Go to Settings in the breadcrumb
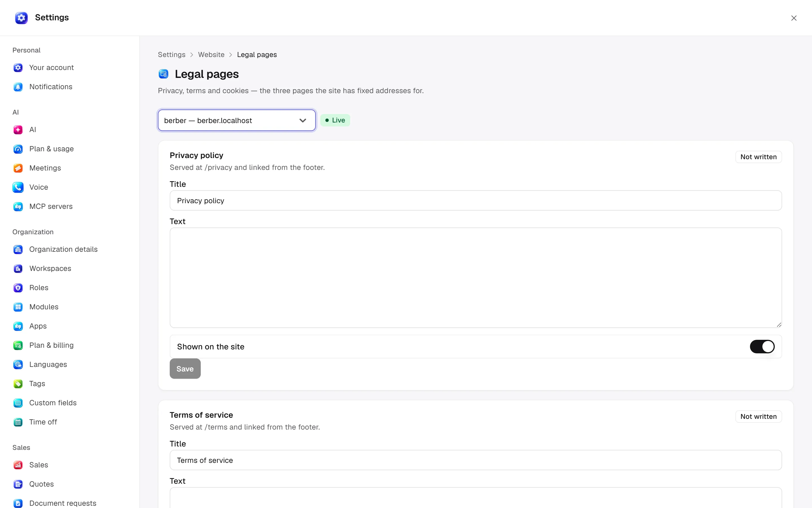Viewport: 812px width, 508px height. (171, 54)
